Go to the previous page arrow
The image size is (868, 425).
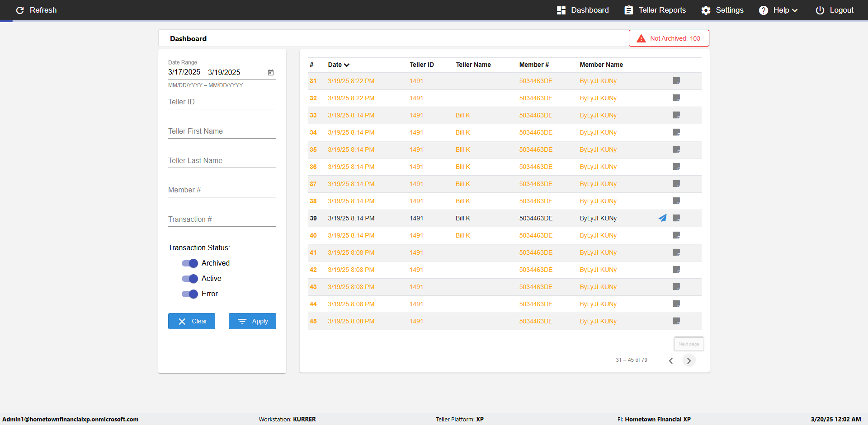tap(671, 360)
